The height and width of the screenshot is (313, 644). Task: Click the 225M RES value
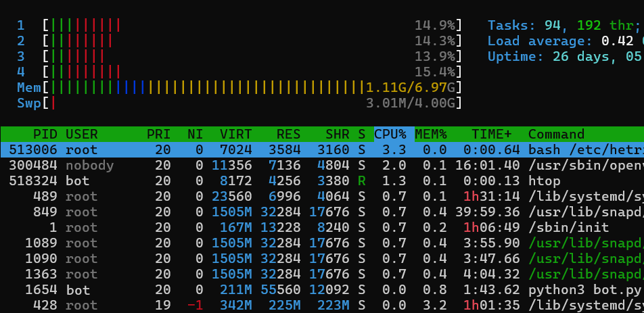coord(284,306)
